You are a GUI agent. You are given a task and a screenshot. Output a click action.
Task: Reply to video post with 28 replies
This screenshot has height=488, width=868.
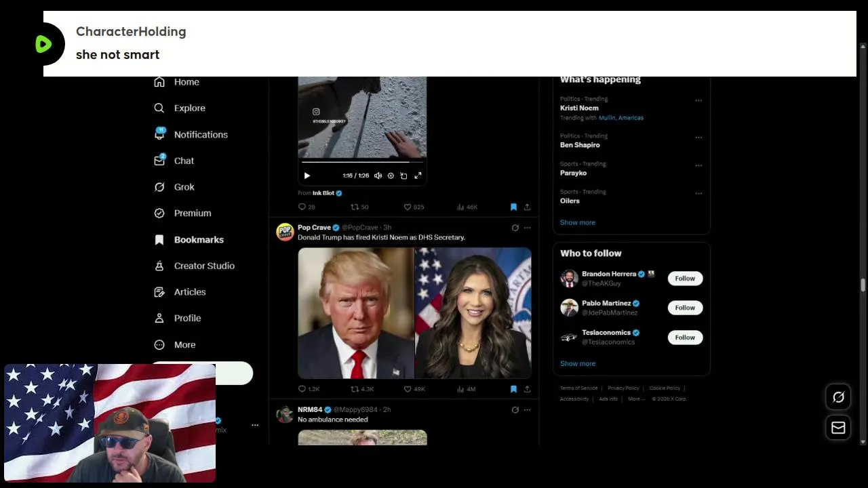click(307, 207)
